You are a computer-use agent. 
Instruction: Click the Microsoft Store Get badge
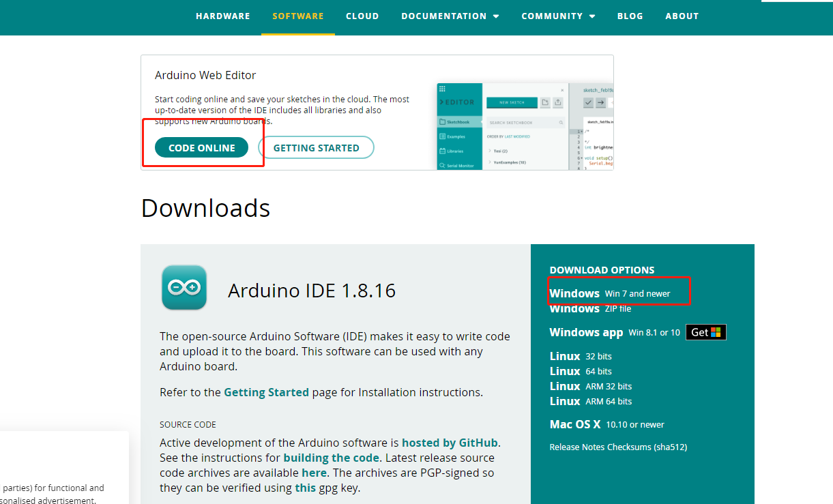coord(706,332)
